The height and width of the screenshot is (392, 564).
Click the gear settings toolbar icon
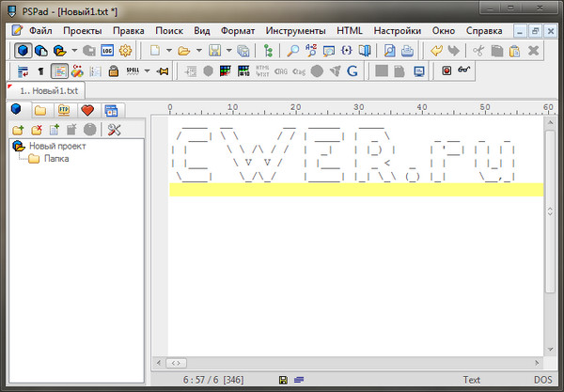click(x=127, y=50)
